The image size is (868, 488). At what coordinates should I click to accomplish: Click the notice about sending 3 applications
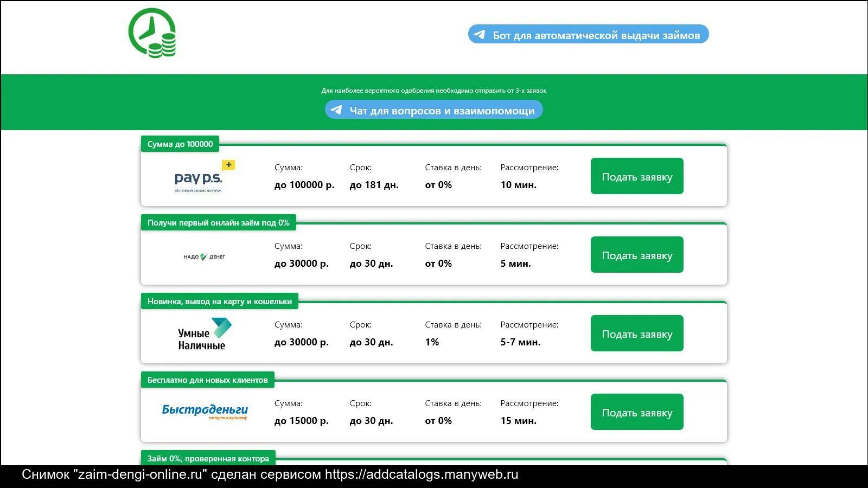(434, 91)
